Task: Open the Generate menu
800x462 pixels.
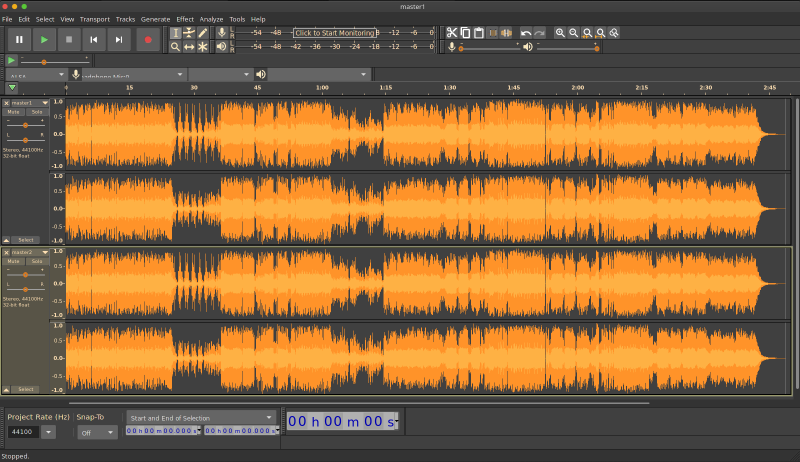Action: [155, 19]
